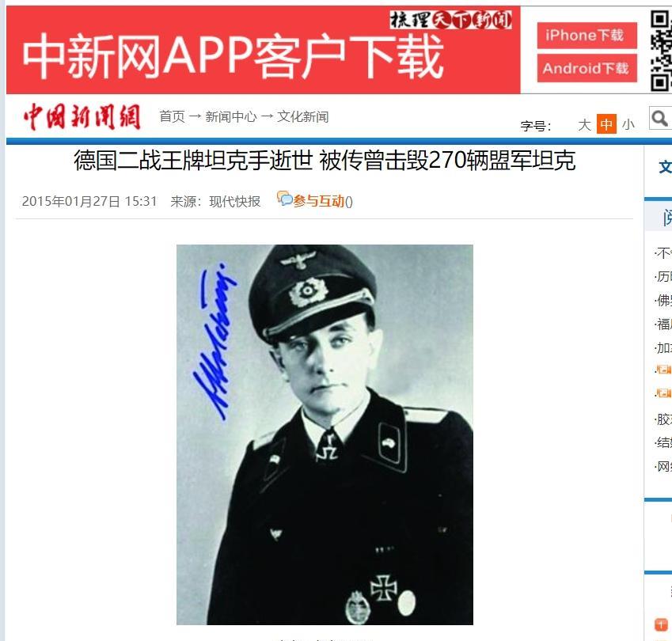Click the 参与互动 link
Screen dimensions: 672x641
pos(318,201)
